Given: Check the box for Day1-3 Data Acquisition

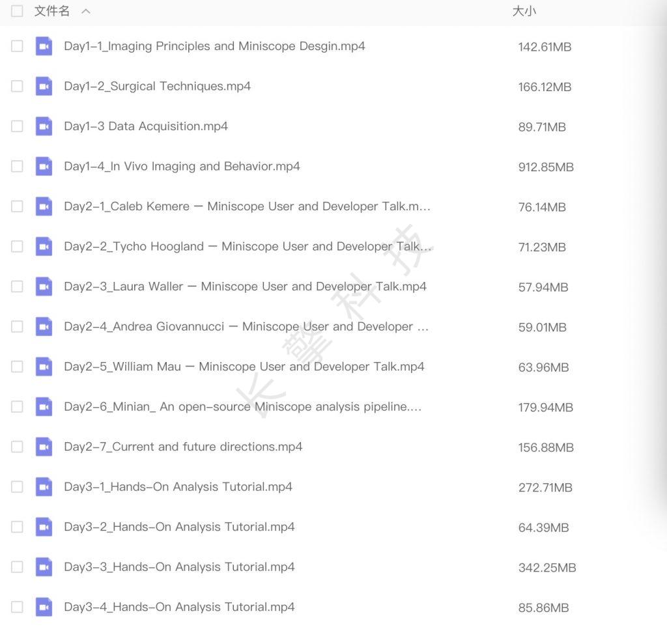Looking at the screenshot, I should coord(17,126).
